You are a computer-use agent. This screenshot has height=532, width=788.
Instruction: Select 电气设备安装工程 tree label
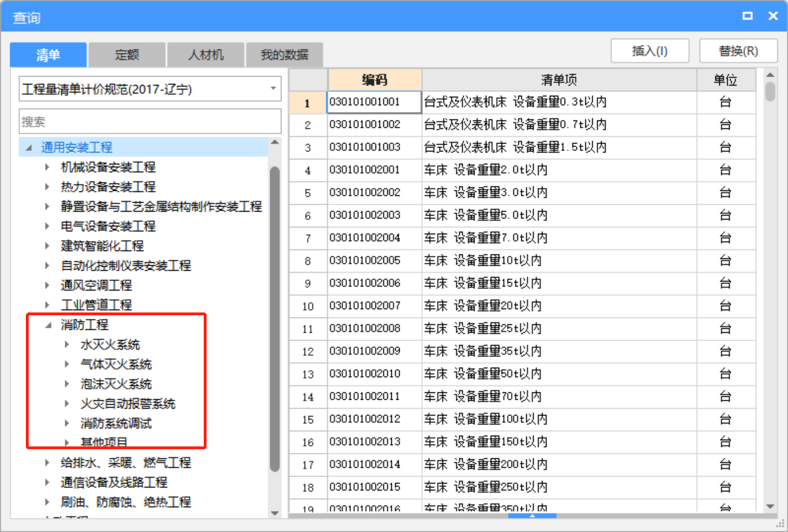click(x=108, y=226)
